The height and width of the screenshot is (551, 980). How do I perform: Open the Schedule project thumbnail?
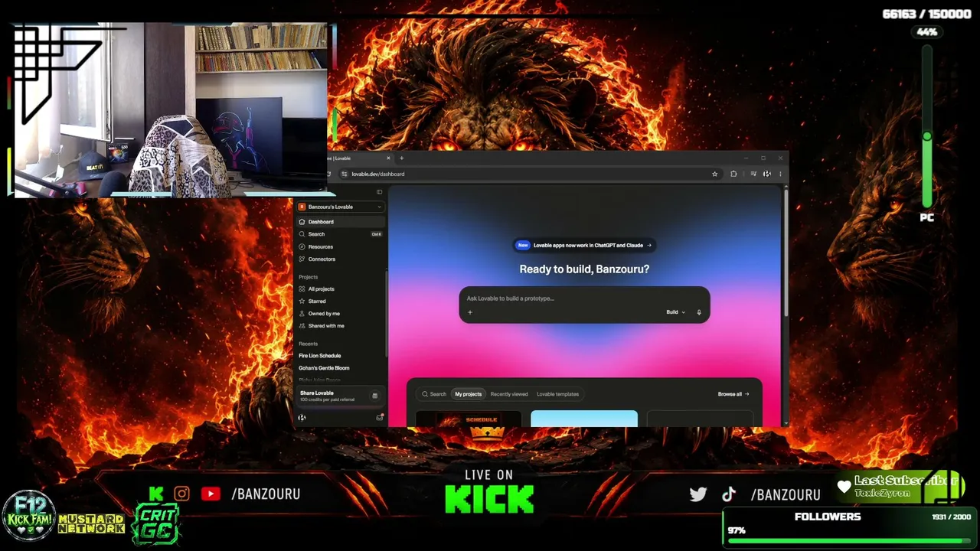point(469,419)
